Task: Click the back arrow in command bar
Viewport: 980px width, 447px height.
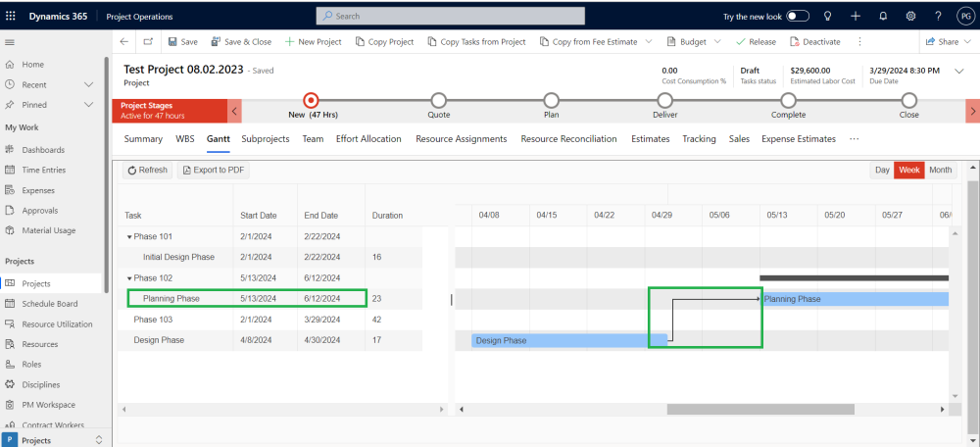Action: tap(123, 42)
